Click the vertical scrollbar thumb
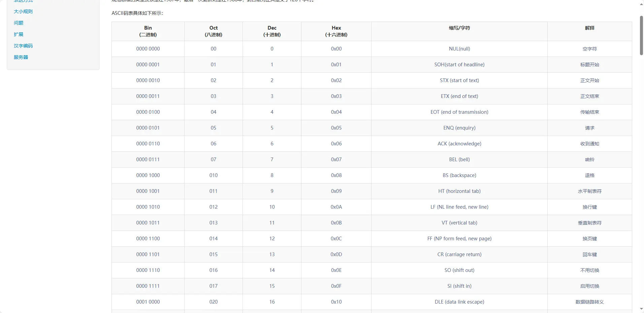This screenshot has width=644, height=313. [641, 35]
